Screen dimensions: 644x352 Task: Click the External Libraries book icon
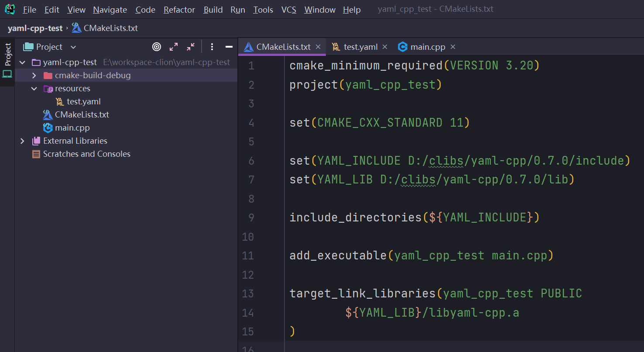(x=36, y=141)
